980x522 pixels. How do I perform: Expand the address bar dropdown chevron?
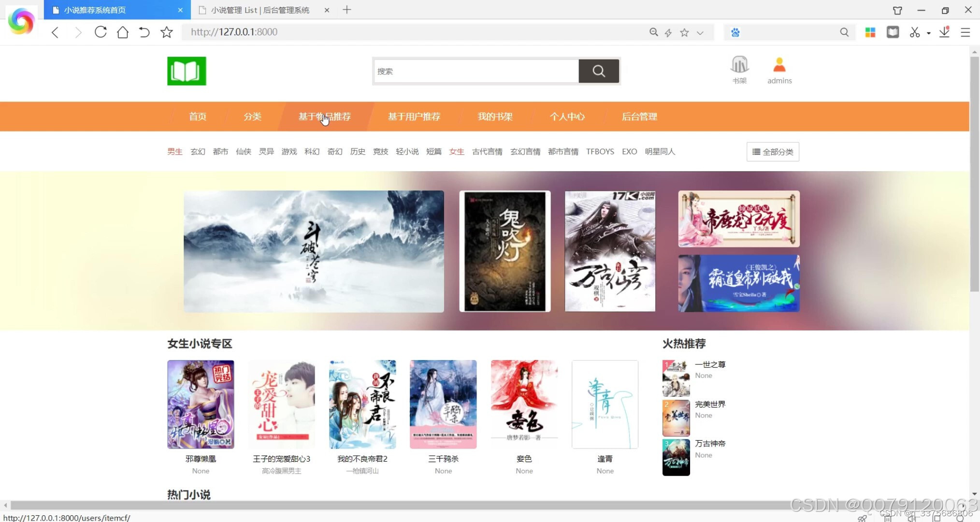tap(700, 33)
